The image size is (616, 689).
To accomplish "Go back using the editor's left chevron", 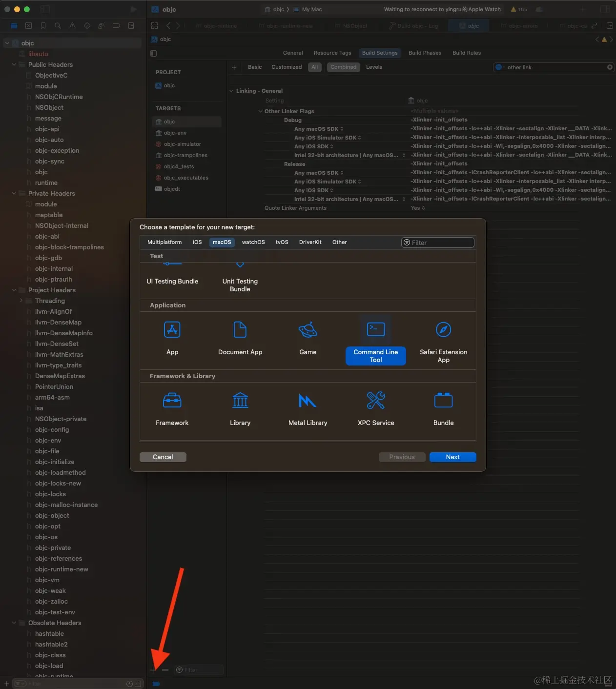I will coord(168,26).
